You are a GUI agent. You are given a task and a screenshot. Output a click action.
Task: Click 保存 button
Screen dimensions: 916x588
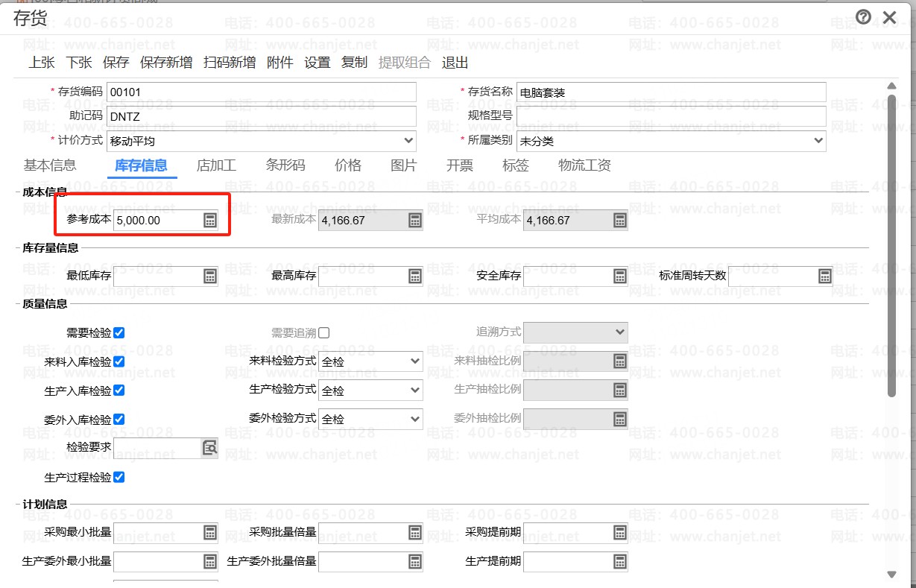(x=116, y=63)
